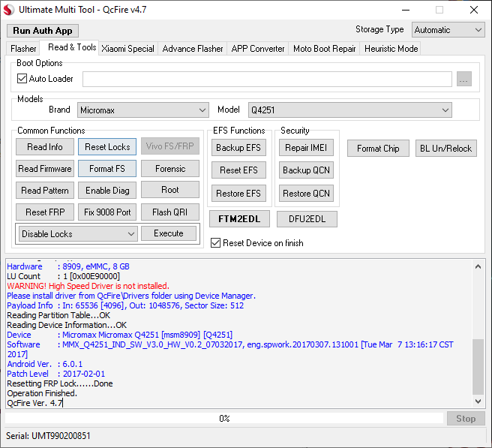Expand the Disable Locks action dropdown

(x=78, y=234)
